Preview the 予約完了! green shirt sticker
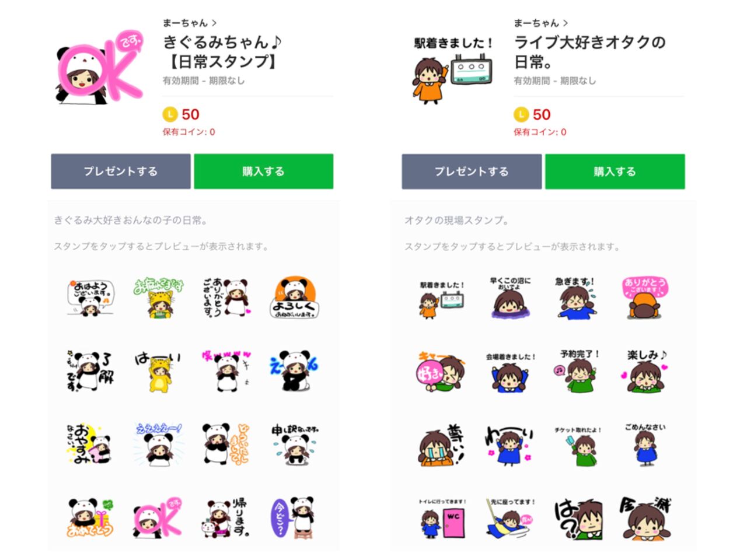 tap(578, 371)
